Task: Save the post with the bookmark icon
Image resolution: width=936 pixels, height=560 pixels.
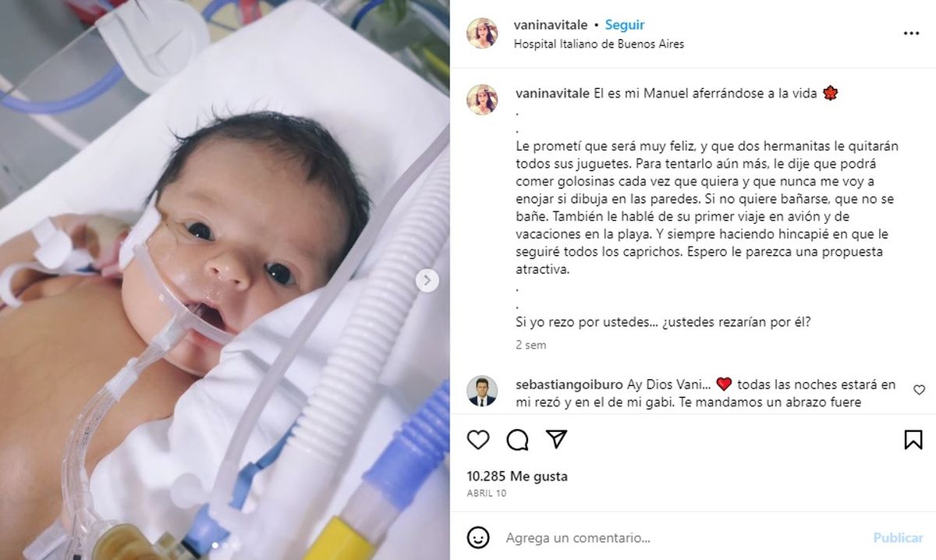Action: coord(913,440)
